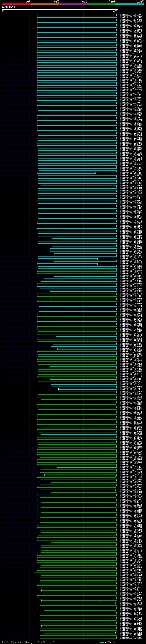Screen dimensions: 146x644
Task: Click the cyan ~100% identity legend segment
Action: pyautogui.click(x=130, y=4)
